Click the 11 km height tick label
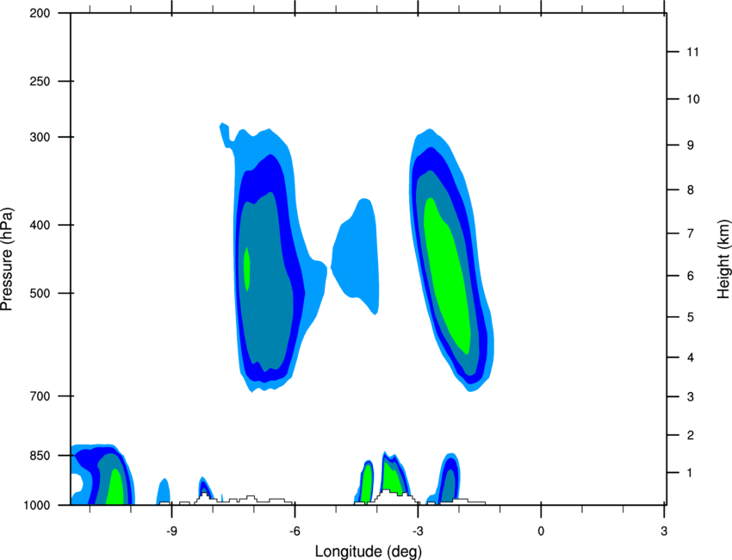Image resolution: width=732 pixels, height=560 pixels. point(692,52)
